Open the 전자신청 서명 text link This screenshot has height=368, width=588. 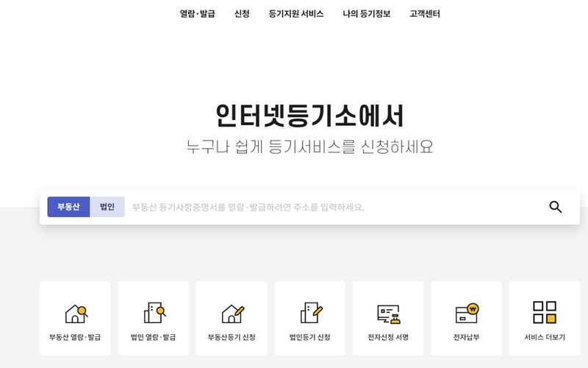click(388, 337)
